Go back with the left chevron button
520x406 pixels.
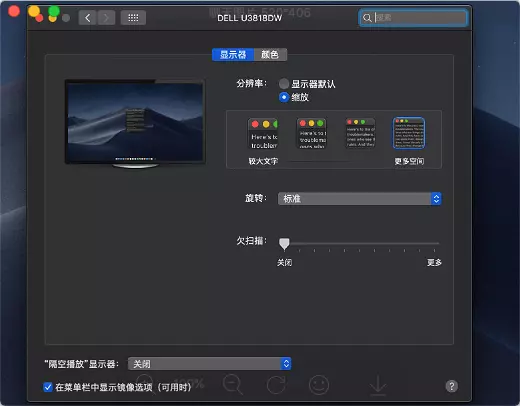(88, 18)
